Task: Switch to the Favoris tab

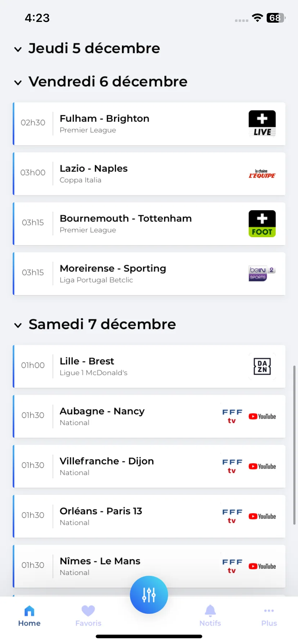Action: point(88,616)
